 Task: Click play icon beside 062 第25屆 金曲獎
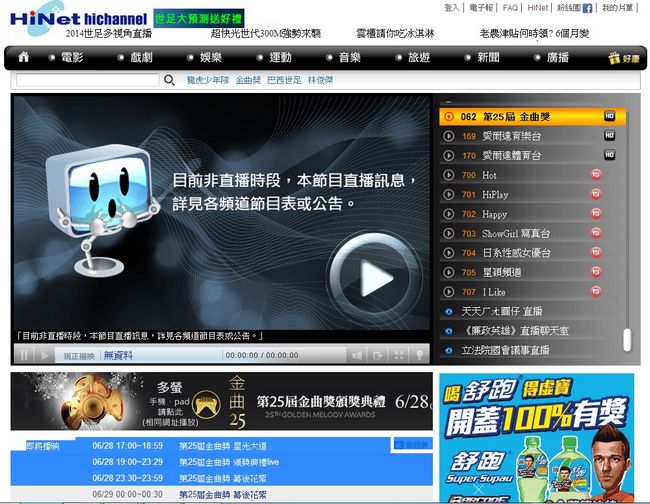pyautogui.click(x=449, y=117)
